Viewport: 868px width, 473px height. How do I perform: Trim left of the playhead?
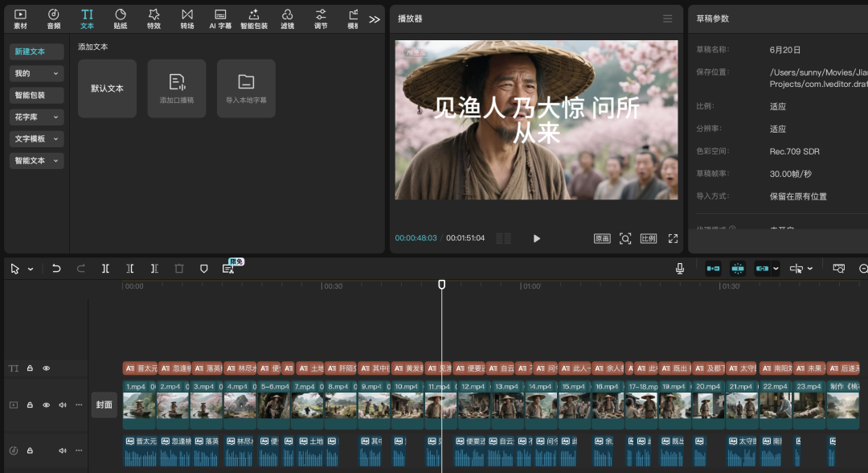click(130, 269)
